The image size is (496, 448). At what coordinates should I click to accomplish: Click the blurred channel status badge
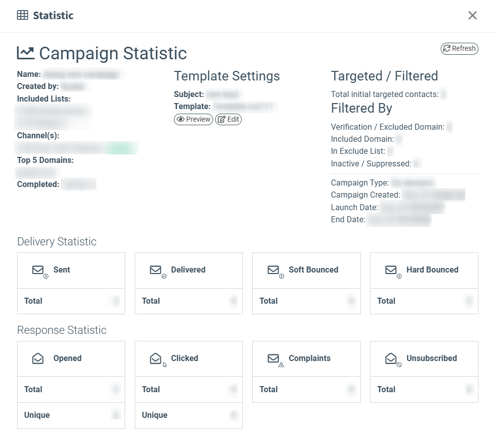[x=121, y=148]
